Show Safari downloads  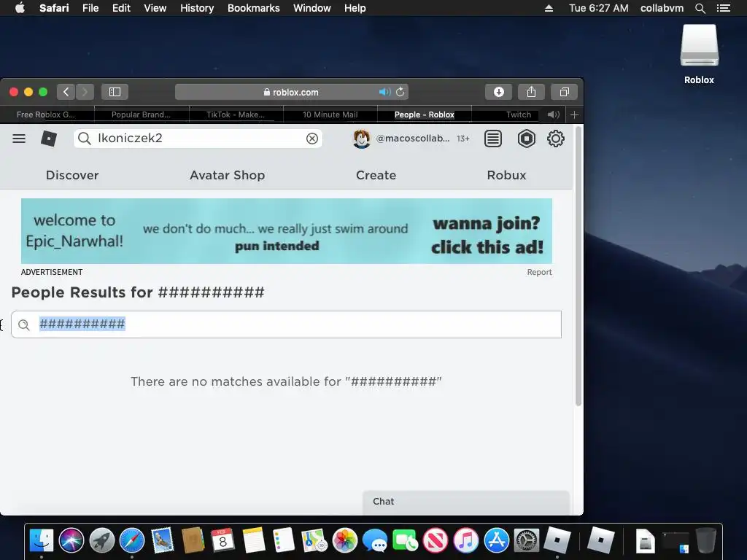tap(498, 92)
